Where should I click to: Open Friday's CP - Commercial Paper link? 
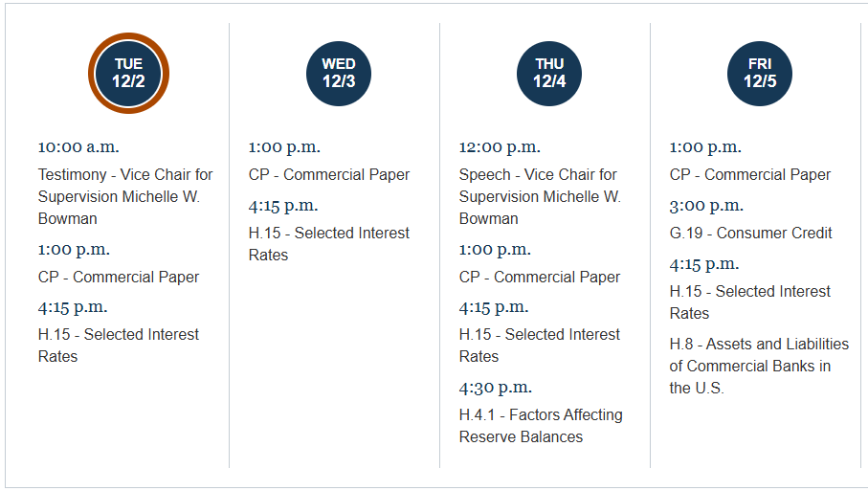(x=750, y=174)
